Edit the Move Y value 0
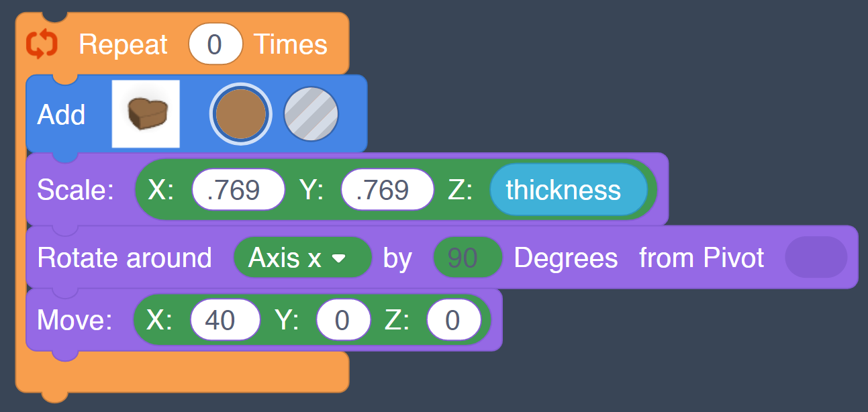Viewport: 868px width, 412px height. click(x=343, y=320)
